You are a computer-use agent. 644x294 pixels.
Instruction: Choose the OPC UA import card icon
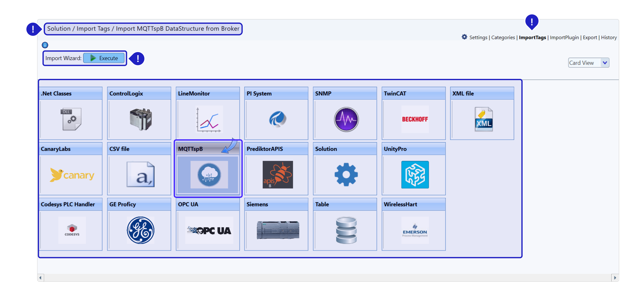pos(209,230)
